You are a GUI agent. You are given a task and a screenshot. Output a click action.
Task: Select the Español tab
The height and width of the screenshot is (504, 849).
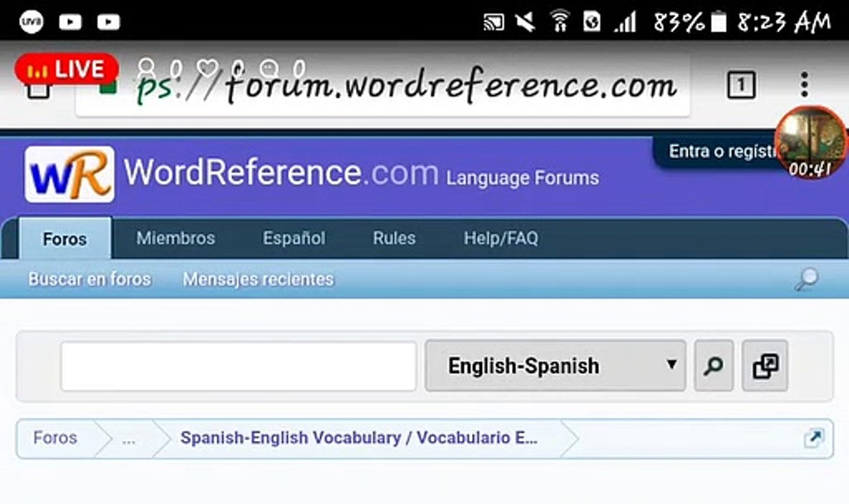click(x=294, y=238)
